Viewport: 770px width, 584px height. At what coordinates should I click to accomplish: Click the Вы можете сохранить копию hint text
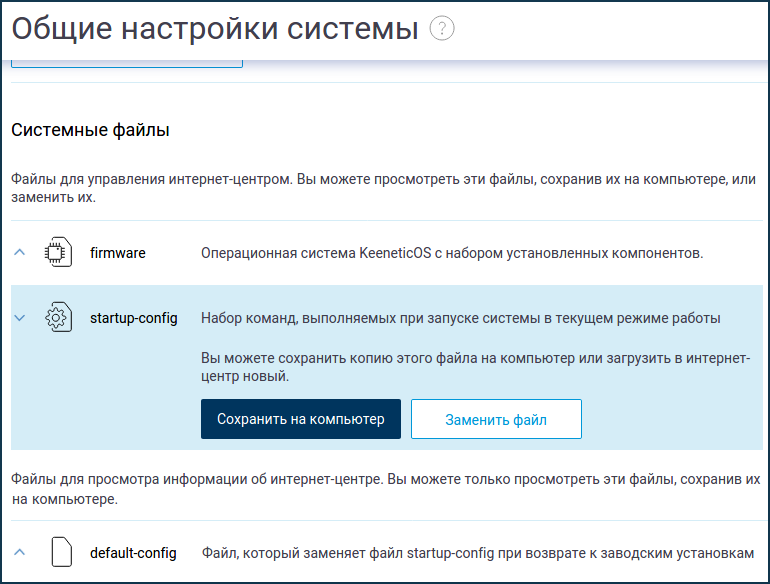tap(475, 367)
